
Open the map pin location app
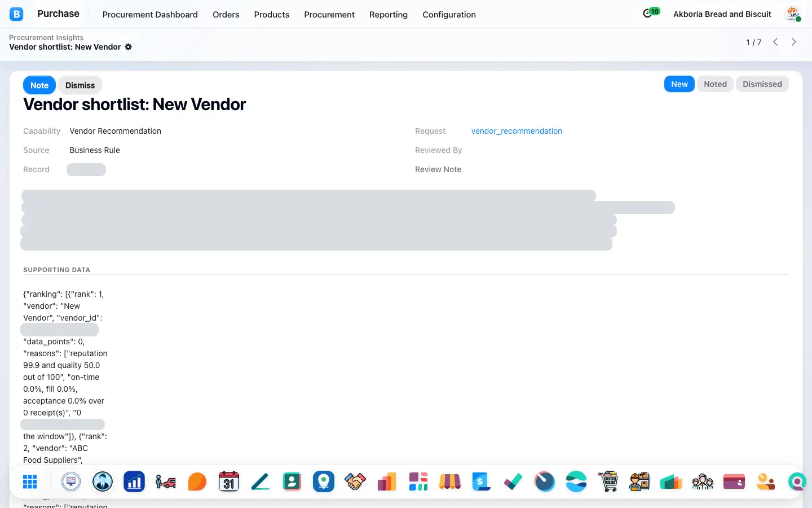324,481
